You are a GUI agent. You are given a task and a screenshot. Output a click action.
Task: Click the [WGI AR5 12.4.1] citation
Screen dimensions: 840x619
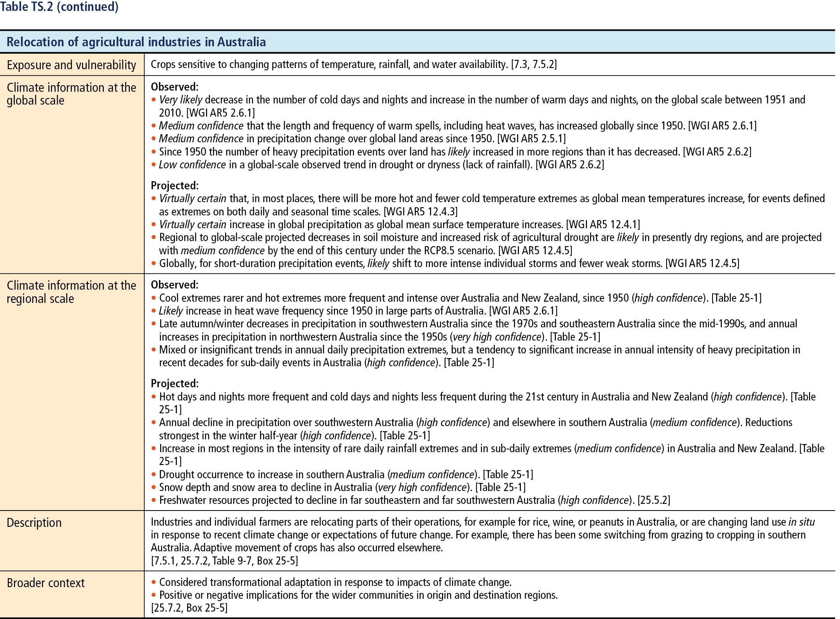[603, 224]
